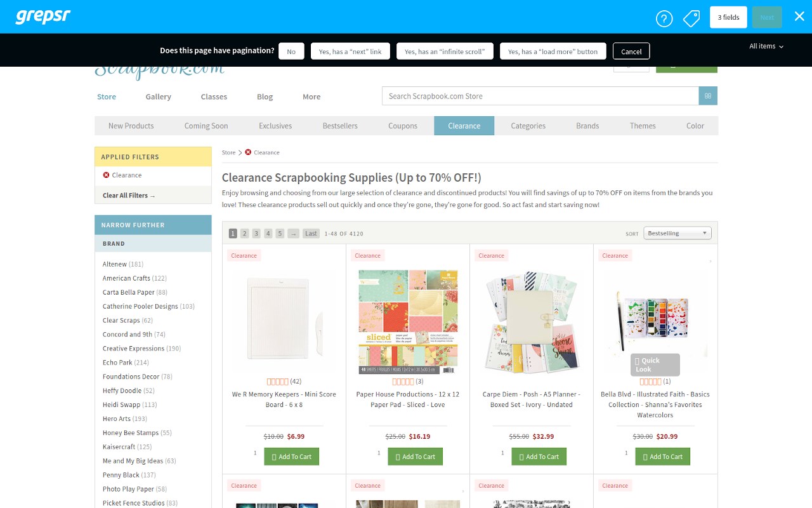Open the Store nav link
Screen dimensions: 812x508
click(107, 97)
